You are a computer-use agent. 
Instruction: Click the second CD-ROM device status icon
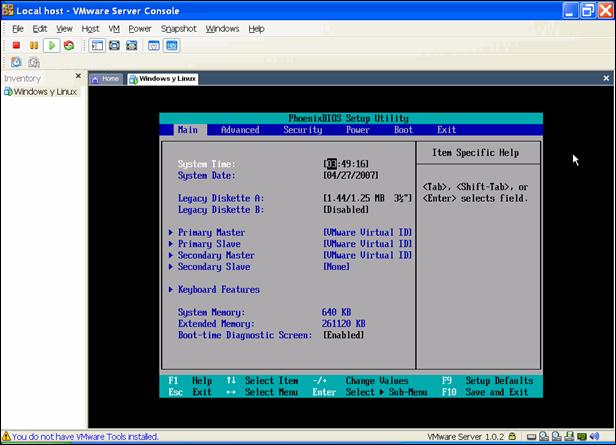(556, 436)
